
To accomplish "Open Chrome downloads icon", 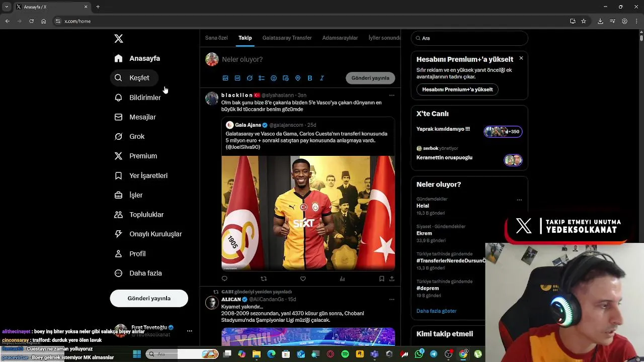I will (x=600, y=21).
